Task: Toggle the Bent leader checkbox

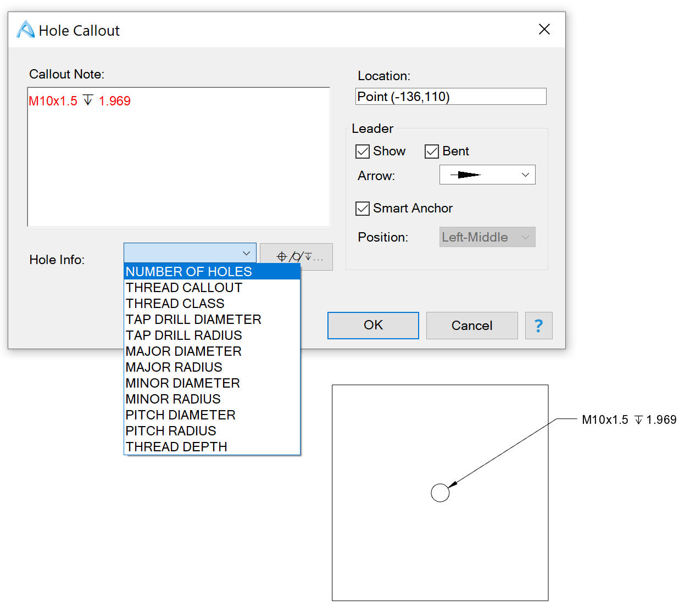Action: pos(432,151)
